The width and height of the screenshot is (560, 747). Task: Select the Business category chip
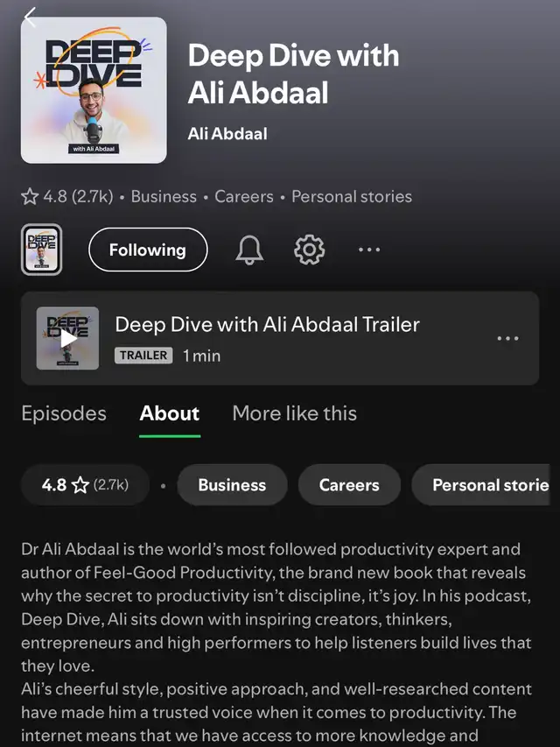tap(232, 485)
